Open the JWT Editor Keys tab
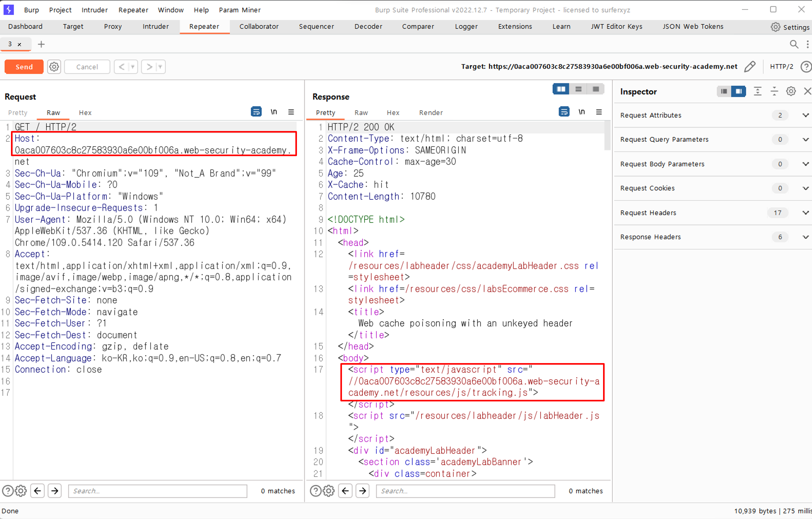 pyautogui.click(x=617, y=27)
